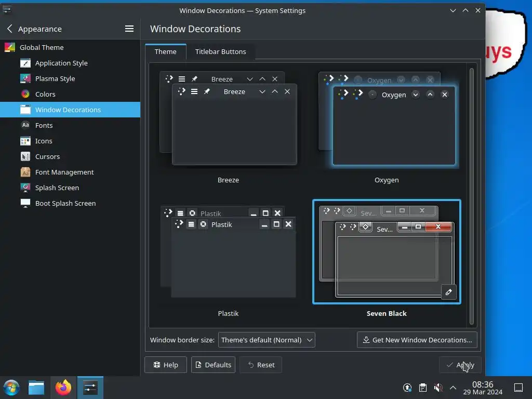Screen dimensions: 532x399
Task: Open Font Management
Action: coord(70,172)
